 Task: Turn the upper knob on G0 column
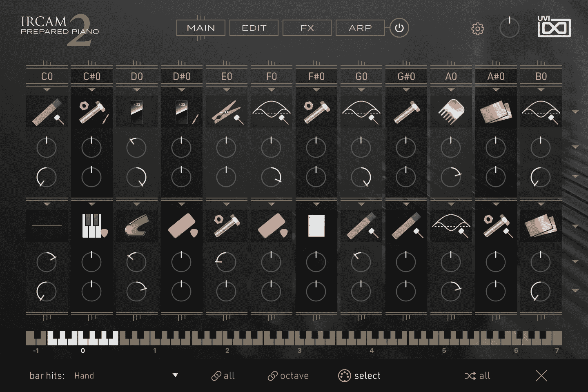[361, 148]
